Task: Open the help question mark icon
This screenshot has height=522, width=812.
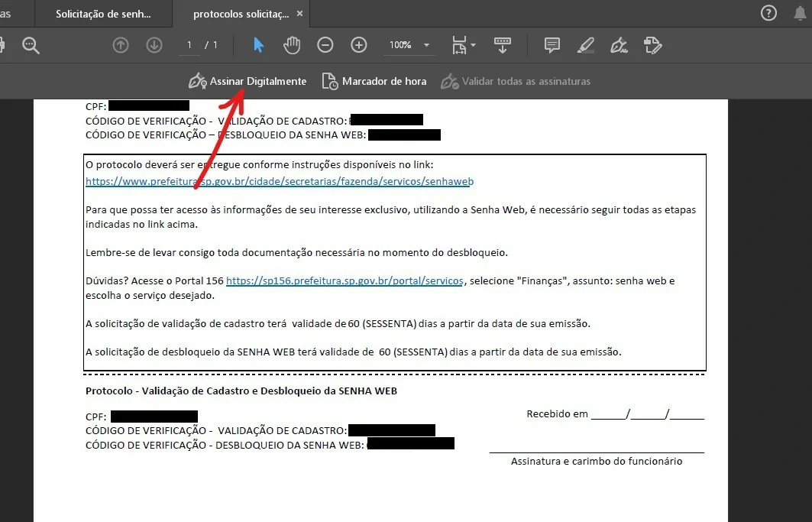Action: [768, 13]
